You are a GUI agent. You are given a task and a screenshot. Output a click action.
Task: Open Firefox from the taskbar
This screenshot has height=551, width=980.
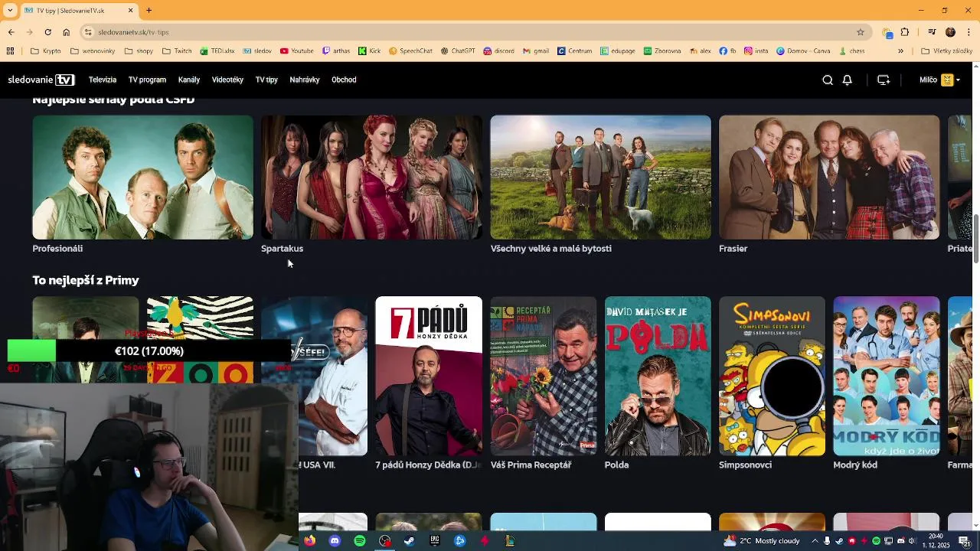pos(309,541)
